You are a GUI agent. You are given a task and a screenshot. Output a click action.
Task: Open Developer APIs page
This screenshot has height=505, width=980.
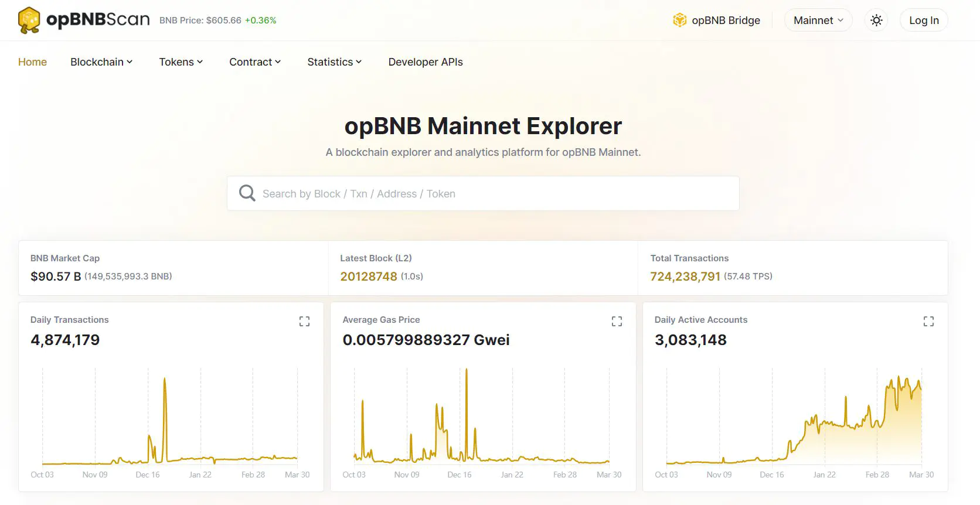click(426, 62)
